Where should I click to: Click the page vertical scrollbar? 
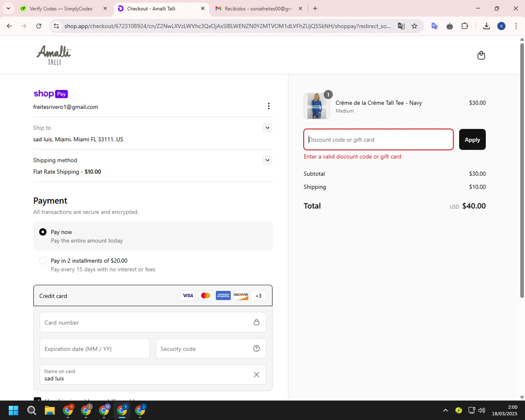pos(522,170)
